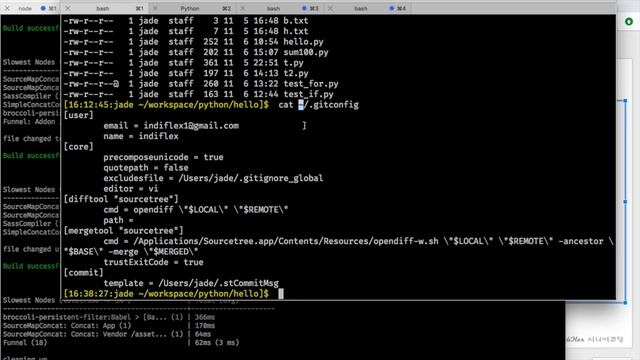Click the blue activity dot on bash ⌘4 tab
The height and width of the screenshot is (360, 640).
click(x=391, y=8)
